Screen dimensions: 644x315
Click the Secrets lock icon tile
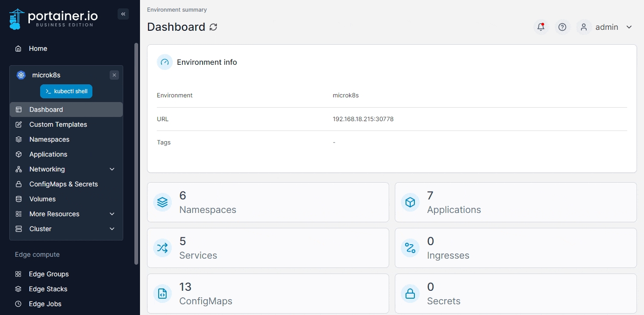coord(410,294)
